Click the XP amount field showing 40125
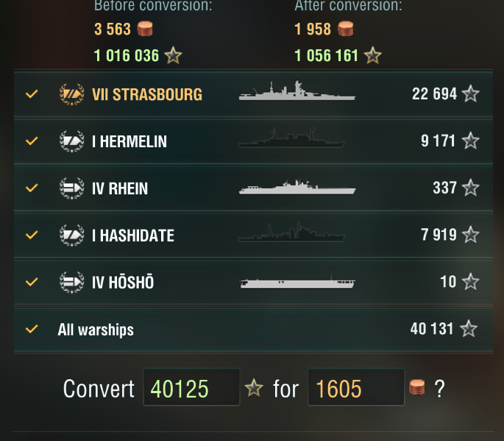The width and height of the screenshot is (504, 441). coord(191,388)
